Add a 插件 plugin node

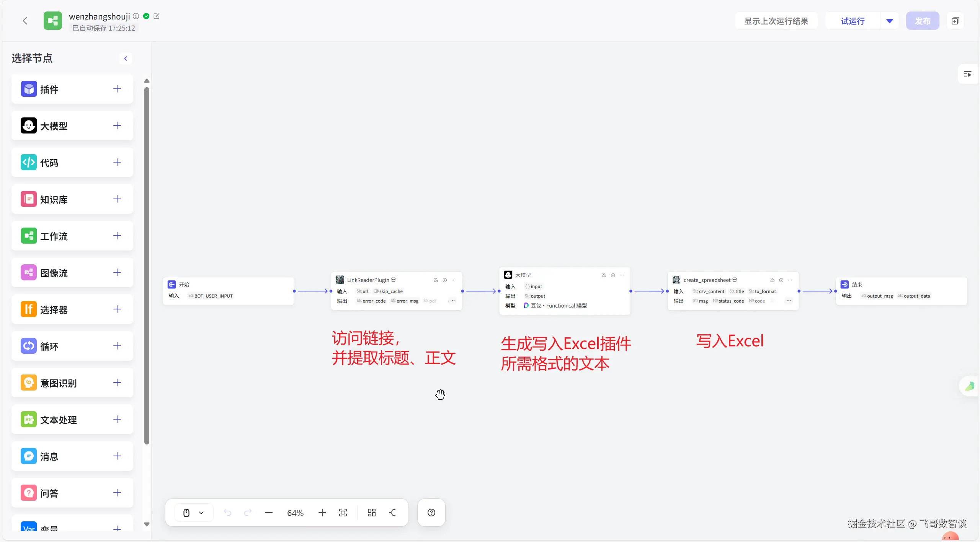pos(117,89)
